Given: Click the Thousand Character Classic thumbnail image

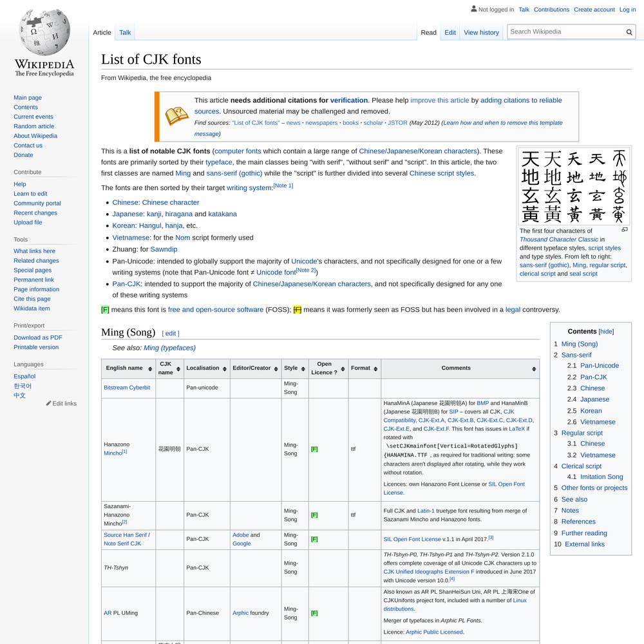Looking at the screenshot, I should coord(574,187).
